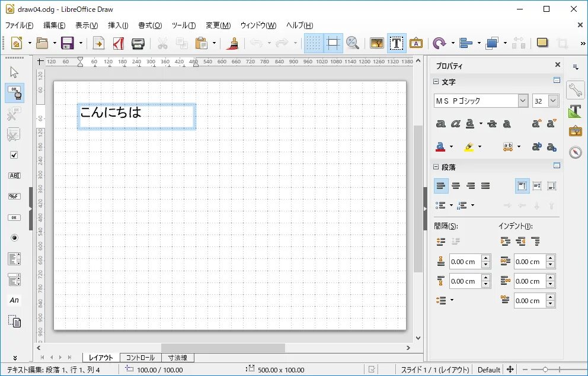The width and height of the screenshot is (588, 376).
Task: Save the document with floppy icon
Action: click(x=68, y=43)
